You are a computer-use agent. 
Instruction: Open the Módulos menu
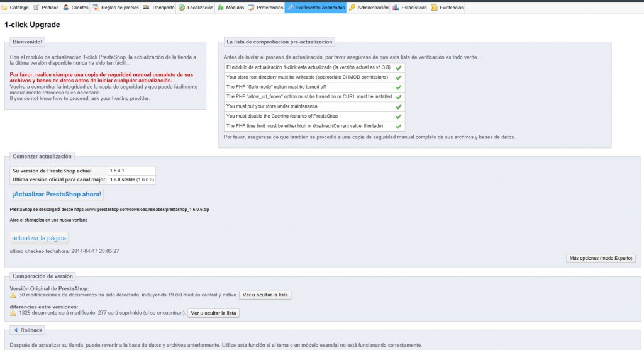pyautogui.click(x=230, y=8)
